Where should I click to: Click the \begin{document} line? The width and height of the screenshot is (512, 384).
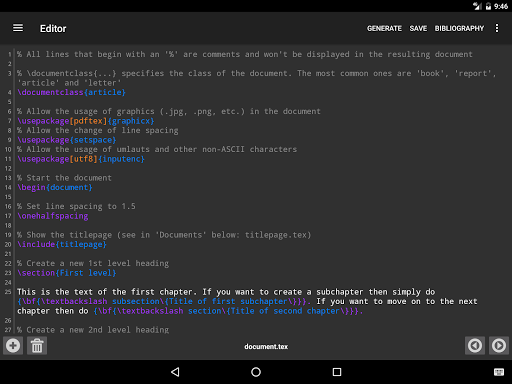click(55, 187)
